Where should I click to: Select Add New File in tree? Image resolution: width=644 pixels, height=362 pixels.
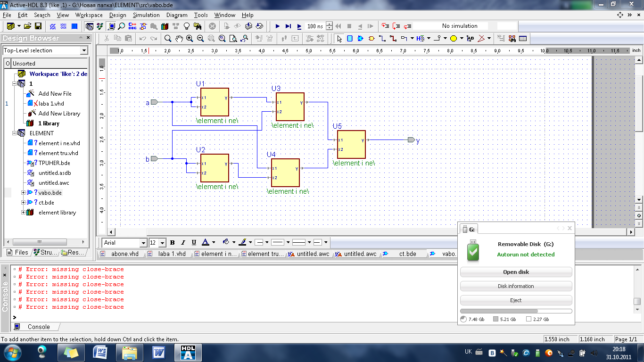tap(55, 94)
